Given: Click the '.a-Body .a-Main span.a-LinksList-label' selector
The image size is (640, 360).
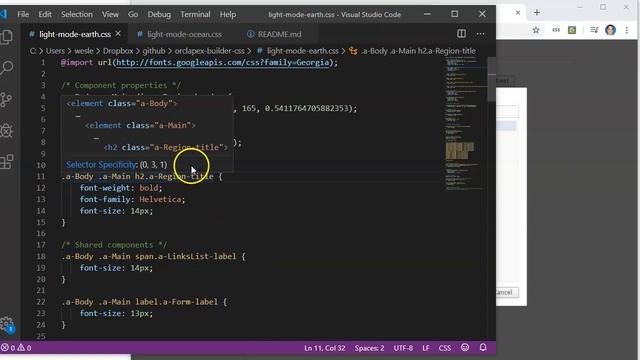Looking at the screenshot, I should coord(149,256).
